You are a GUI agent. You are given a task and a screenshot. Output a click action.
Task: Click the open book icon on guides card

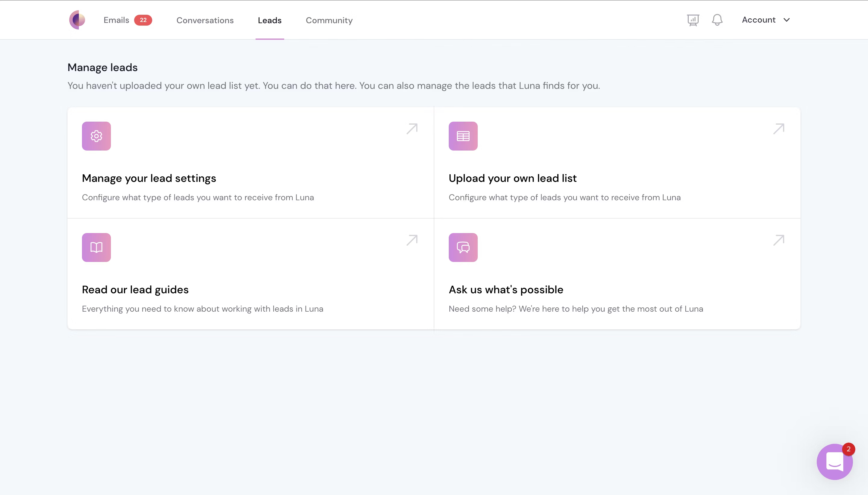click(x=96, y=247)
